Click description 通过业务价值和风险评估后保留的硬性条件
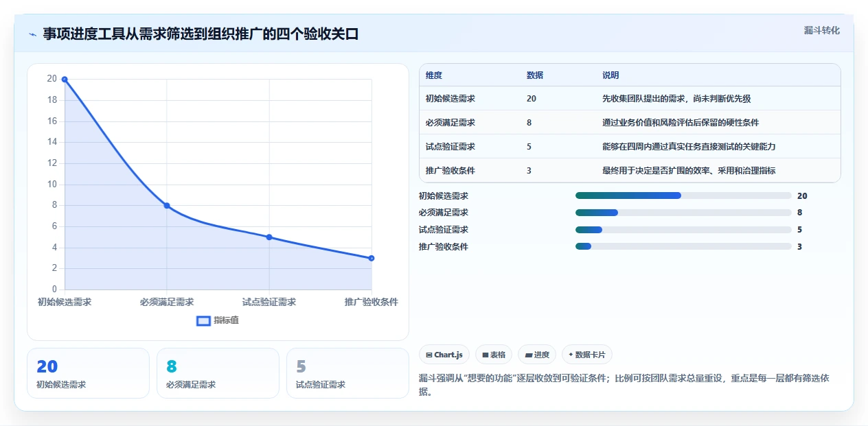This screenshot has width=868, height=426. [681, 123]
